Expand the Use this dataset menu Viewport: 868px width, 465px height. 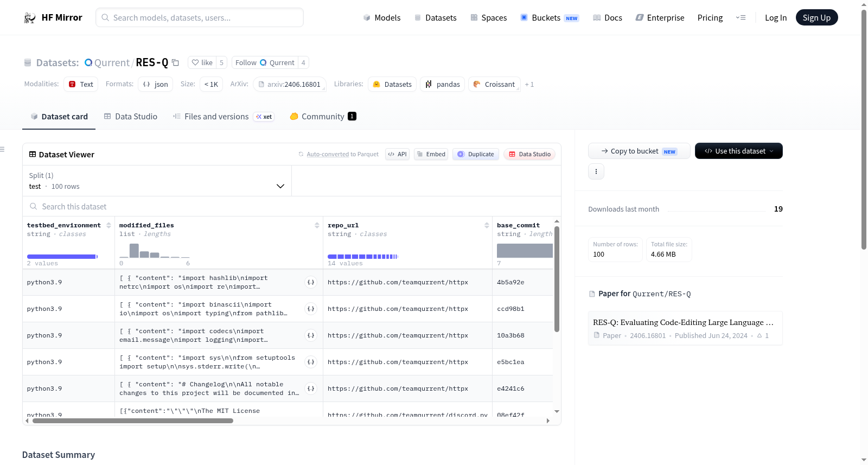739,151
